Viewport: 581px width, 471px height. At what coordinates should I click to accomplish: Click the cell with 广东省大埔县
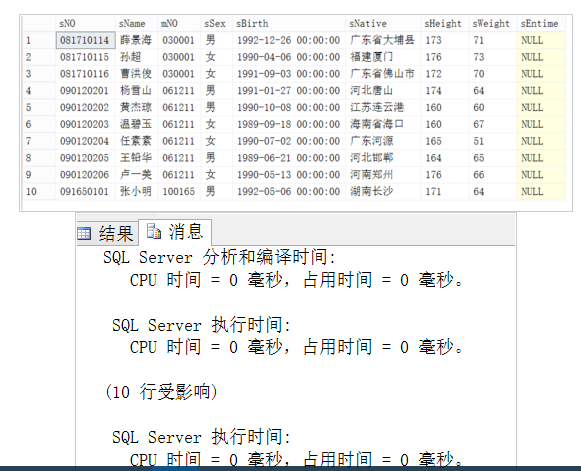coord(383,40)
